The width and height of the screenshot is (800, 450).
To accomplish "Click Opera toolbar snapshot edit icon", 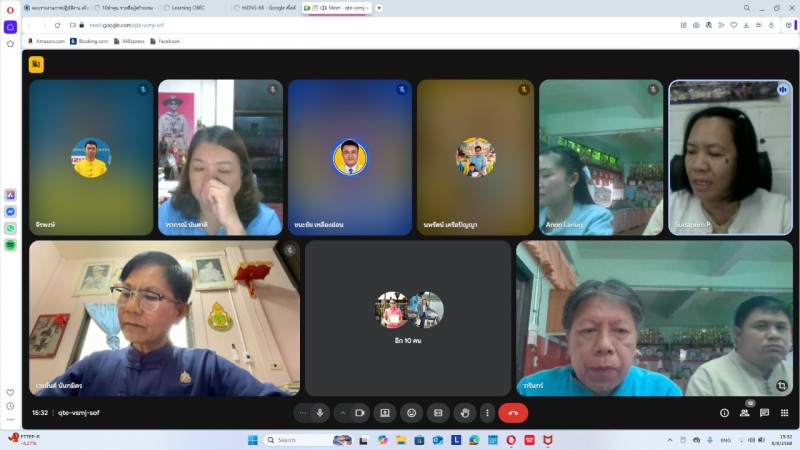I will [x=684, y=25].
